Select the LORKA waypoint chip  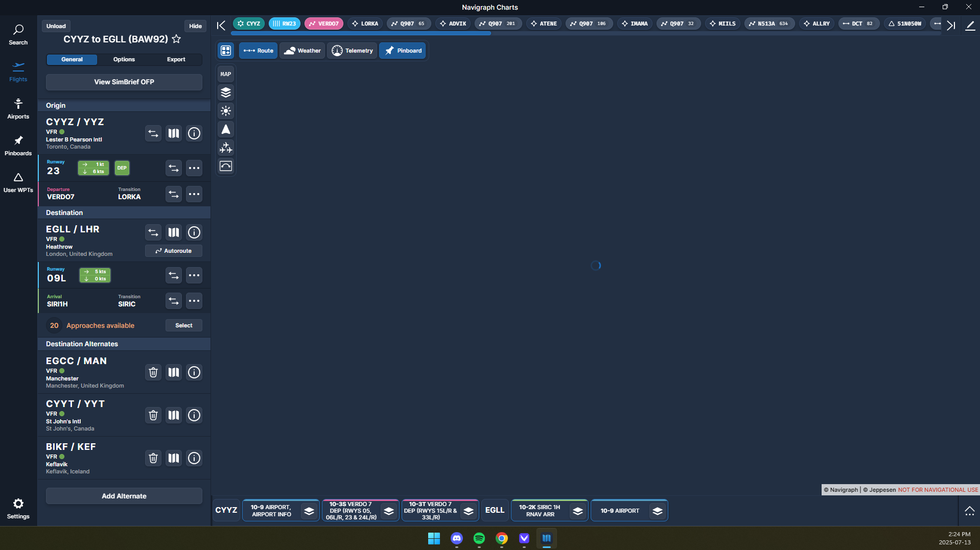point(365,23)
